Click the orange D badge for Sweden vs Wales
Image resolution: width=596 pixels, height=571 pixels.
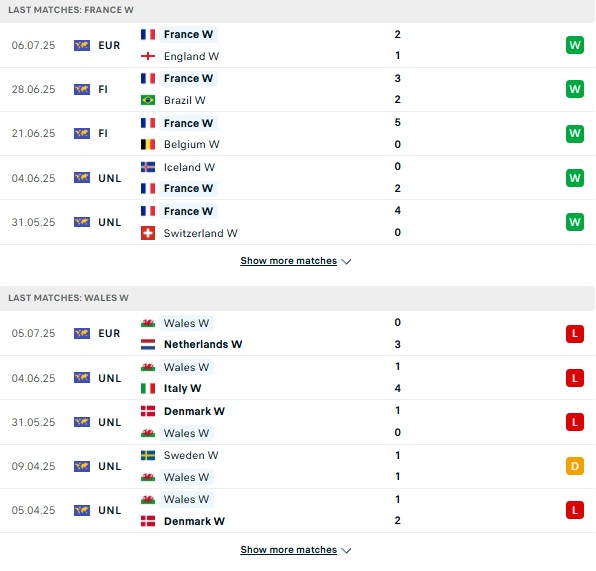coord(574,466)
